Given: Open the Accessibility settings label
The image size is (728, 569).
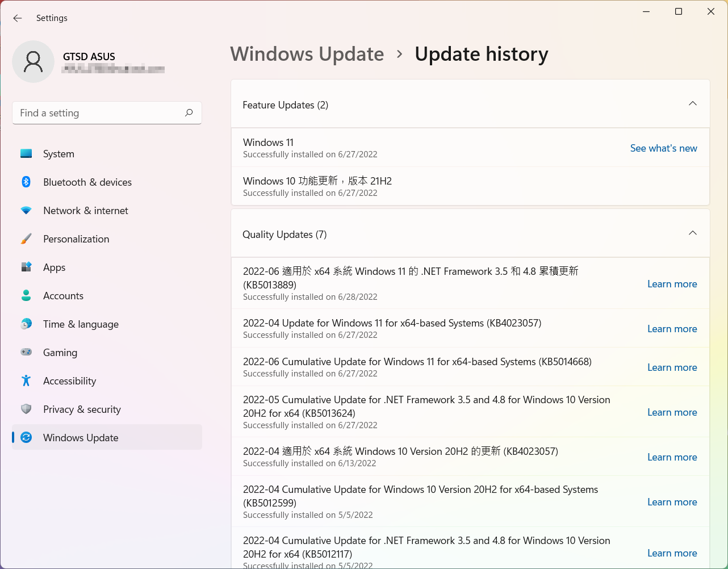Looking at the screenshot, I should point(69,381).
